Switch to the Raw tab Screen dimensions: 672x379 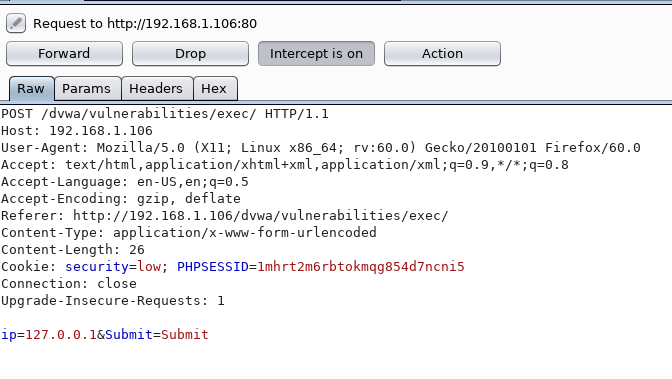[31, 89]
